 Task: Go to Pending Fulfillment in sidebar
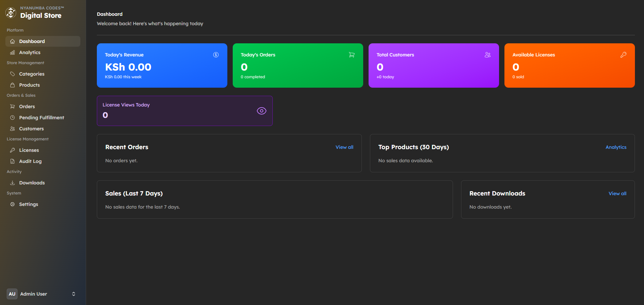click(41, 118)
